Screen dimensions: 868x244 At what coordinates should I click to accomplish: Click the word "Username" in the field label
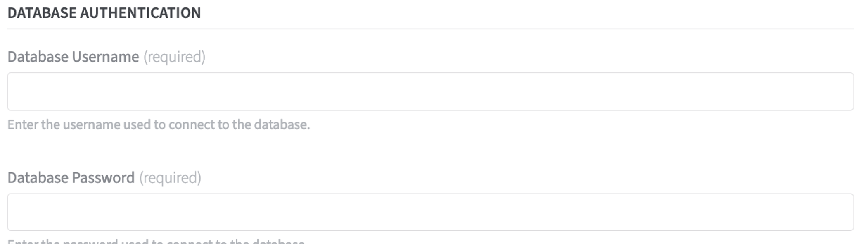pos(105,57)
